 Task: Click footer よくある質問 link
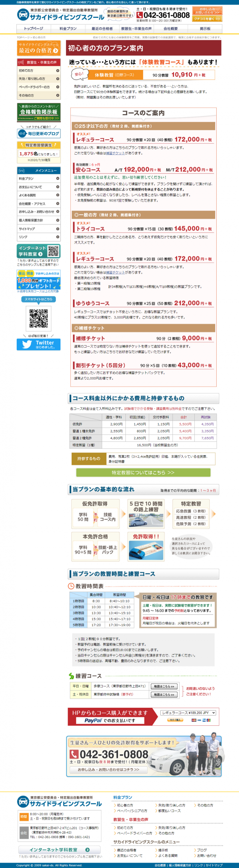tap(168, 855)
